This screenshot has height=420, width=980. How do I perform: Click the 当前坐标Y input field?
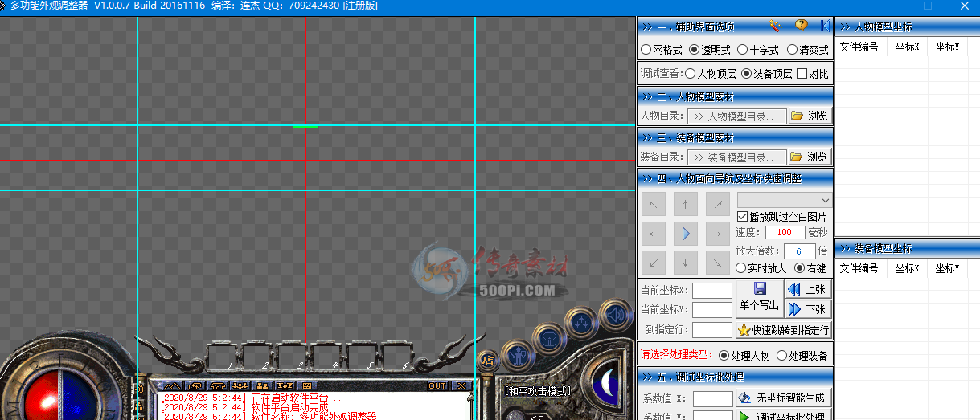coord(712,310)
